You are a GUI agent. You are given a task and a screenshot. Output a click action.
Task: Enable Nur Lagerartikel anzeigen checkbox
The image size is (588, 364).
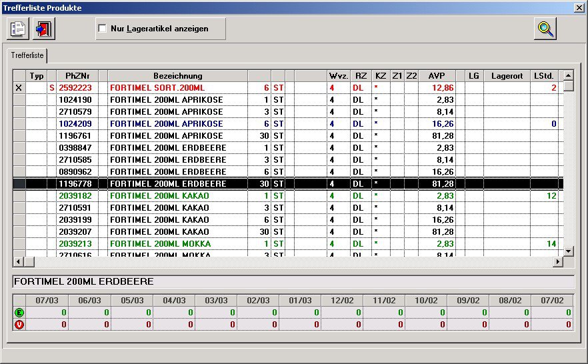[x=103, y=29]
